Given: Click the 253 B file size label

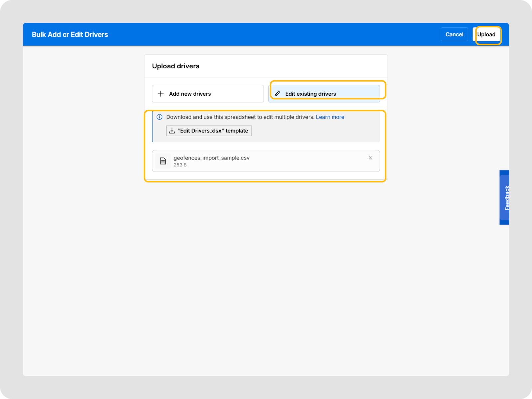Looking at the screenshot, I should pos(180,165).
